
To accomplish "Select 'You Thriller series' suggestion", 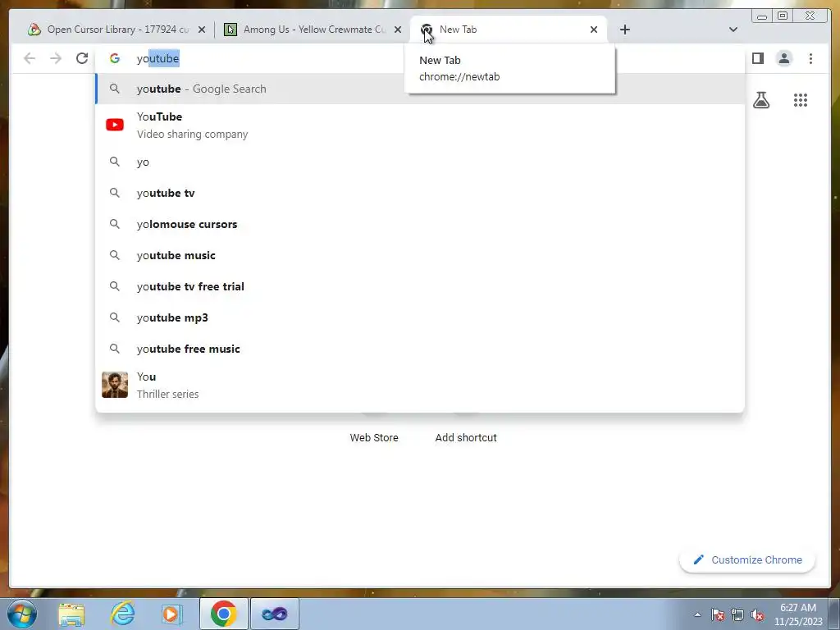I will [420, 386].
